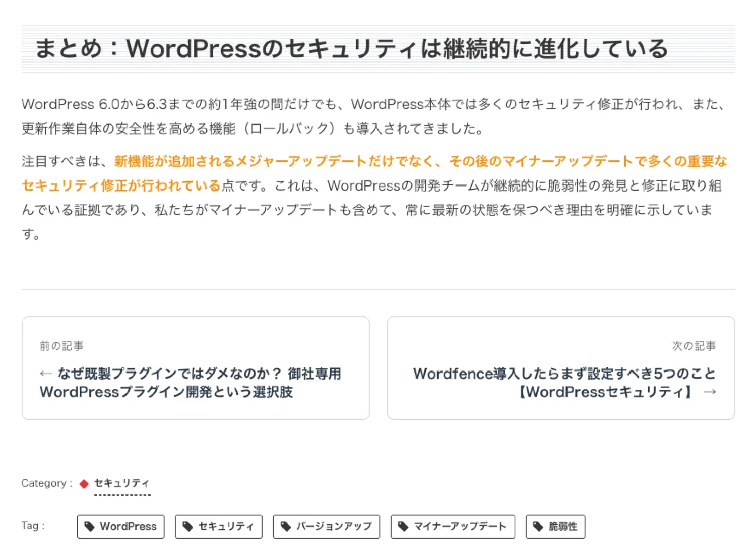This screenshot has width=756, height=557.
Task: Click the tag icon beside WordPress
Action: click(90, 526)
